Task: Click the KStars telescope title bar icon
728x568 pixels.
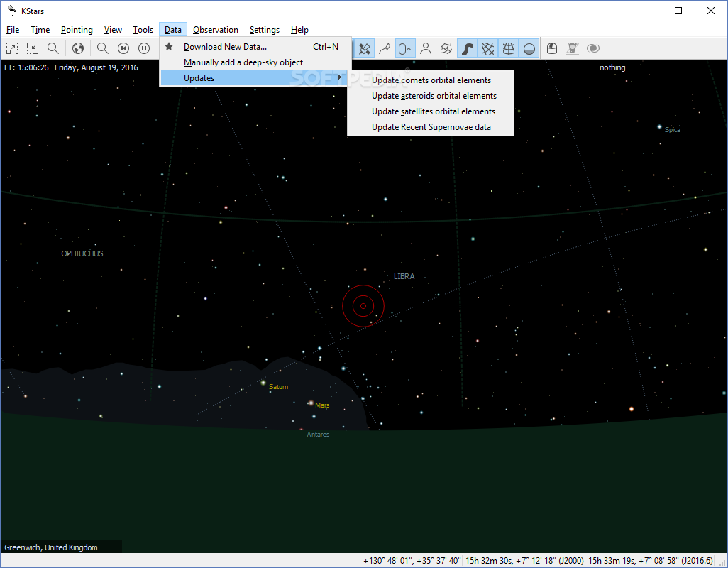Action: pos(11,11)
